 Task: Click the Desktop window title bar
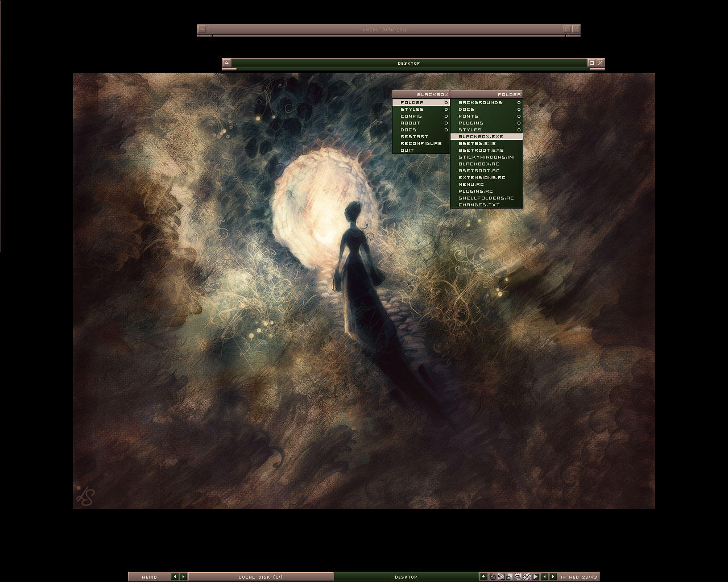point(409,63)
